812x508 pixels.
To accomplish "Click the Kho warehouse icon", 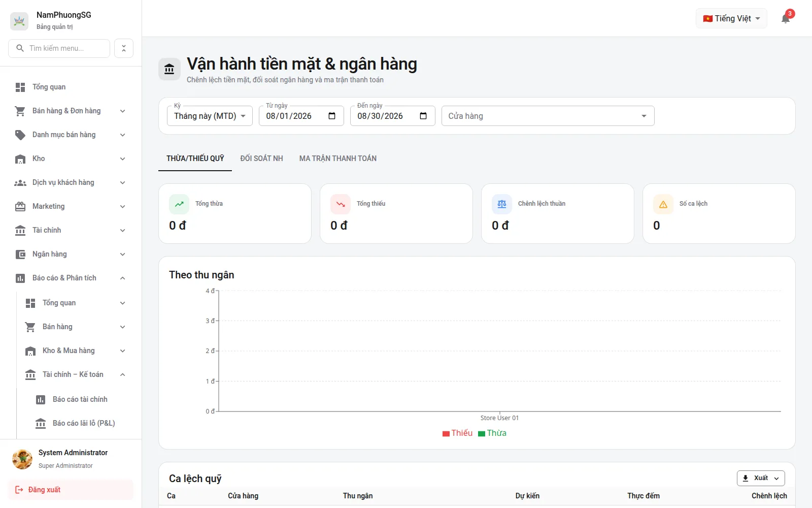I will point(20,159).
